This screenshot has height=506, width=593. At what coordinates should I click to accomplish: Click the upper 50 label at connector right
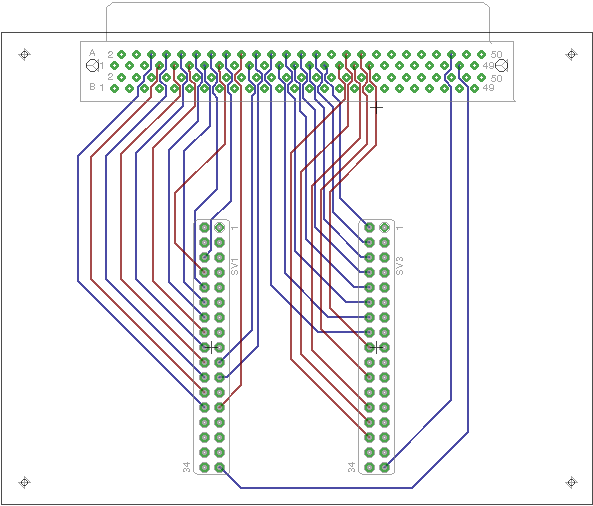(x=496, y=54)
